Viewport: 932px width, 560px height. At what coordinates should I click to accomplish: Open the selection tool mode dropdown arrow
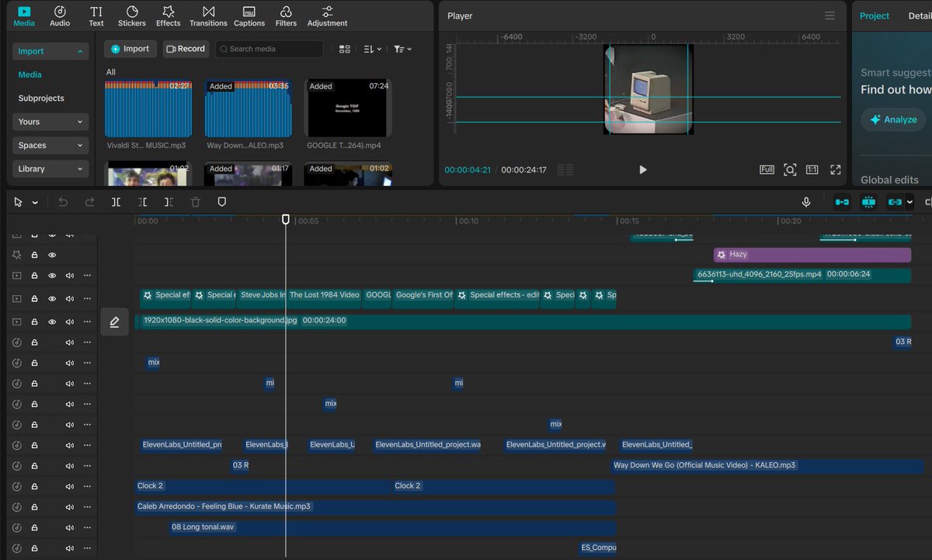click(x=35, y=203)
